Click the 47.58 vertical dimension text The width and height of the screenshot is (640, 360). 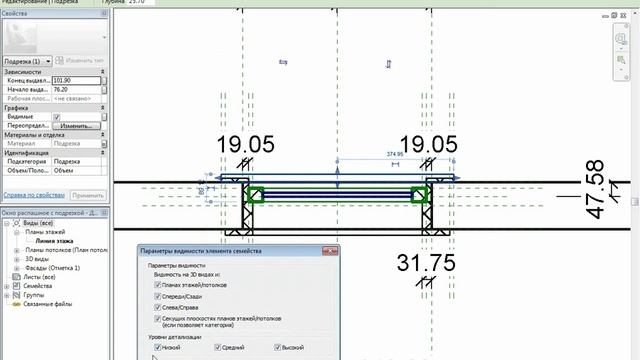(x=595, y=189)
